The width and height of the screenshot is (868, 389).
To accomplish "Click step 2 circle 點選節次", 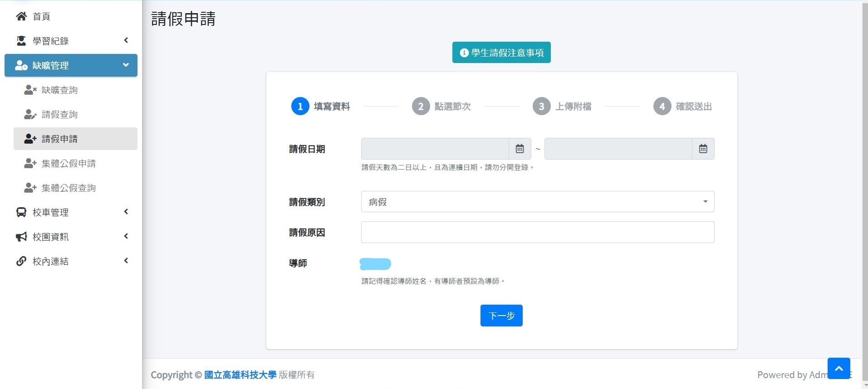I will 421,107.
